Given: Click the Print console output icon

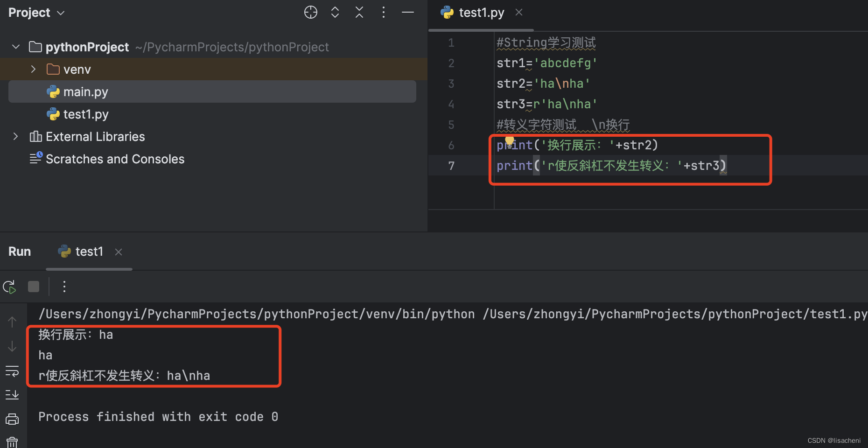Looking at the screenshot, I should click(12, 419).
